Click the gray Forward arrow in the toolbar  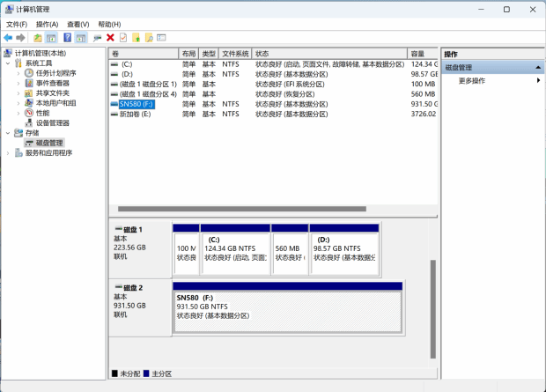(20, 38)
